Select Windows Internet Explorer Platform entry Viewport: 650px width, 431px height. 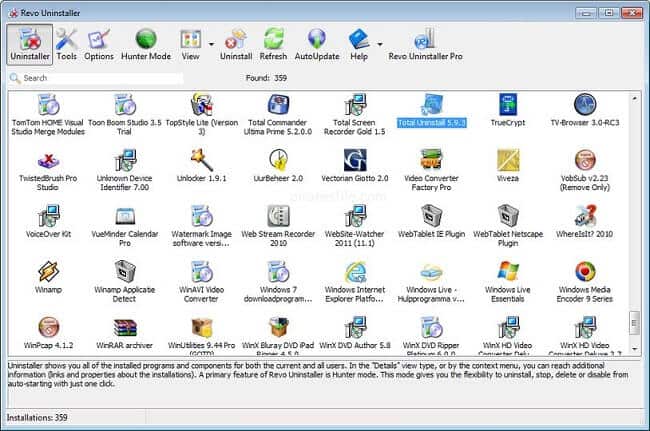pyautogui.click(x=354, y=281)
